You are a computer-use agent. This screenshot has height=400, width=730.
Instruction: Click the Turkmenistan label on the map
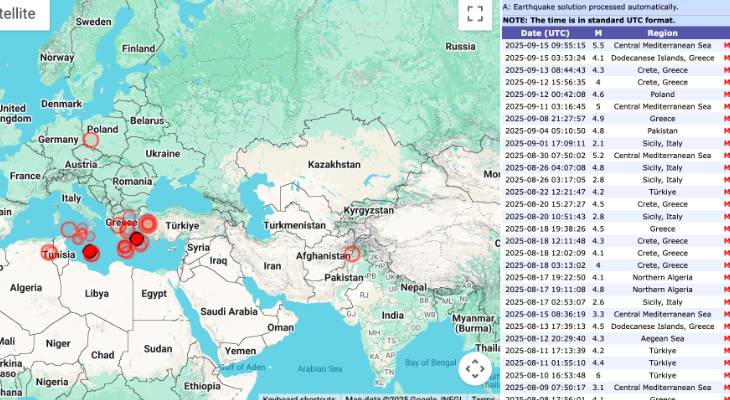295,225
